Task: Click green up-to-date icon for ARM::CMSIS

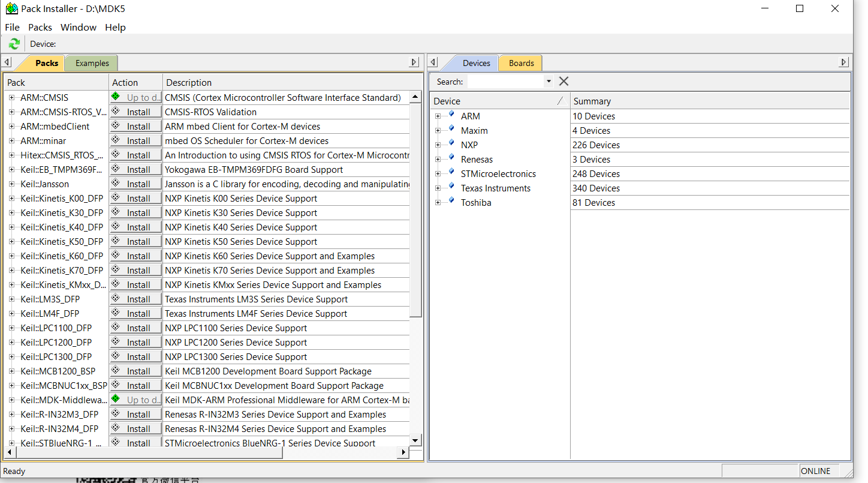Action: (116, 96)
